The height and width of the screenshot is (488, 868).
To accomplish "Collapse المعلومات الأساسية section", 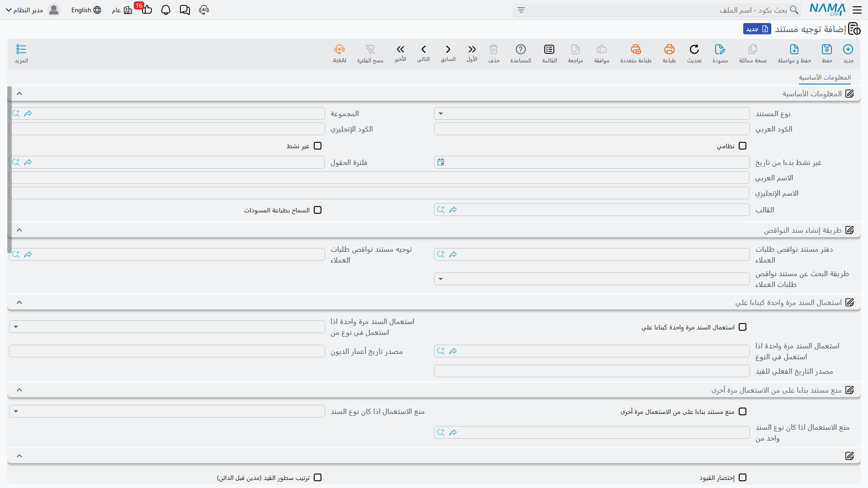I will coord(19,94).
